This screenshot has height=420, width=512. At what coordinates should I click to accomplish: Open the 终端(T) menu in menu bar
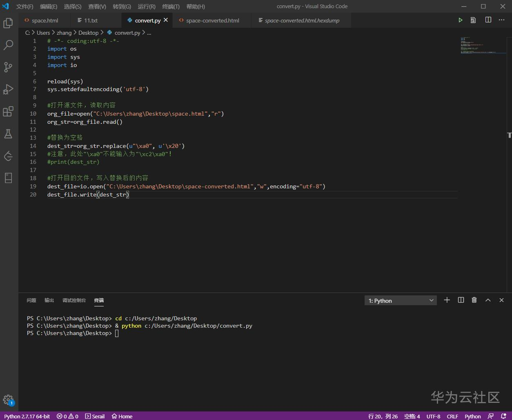point(171,7)
